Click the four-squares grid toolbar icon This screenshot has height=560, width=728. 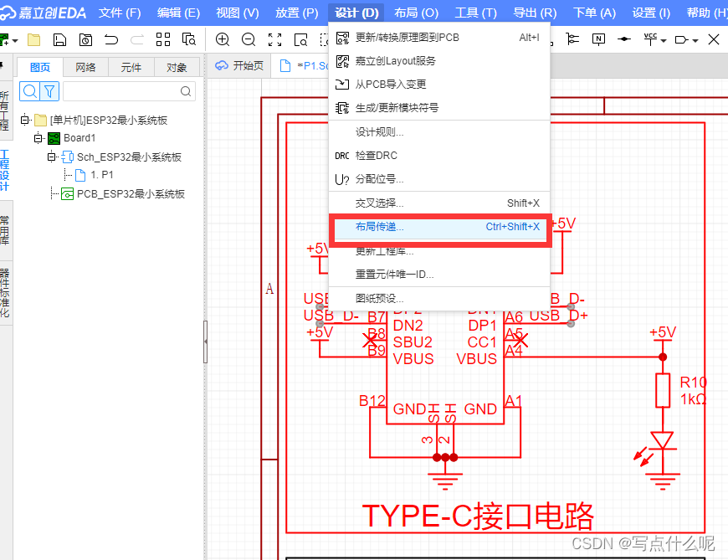coord(163,39)
